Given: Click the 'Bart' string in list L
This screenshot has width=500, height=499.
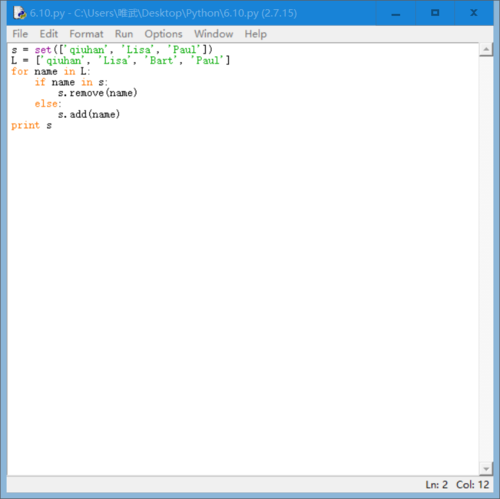Looking at the screenshot, I should (161, 61).
